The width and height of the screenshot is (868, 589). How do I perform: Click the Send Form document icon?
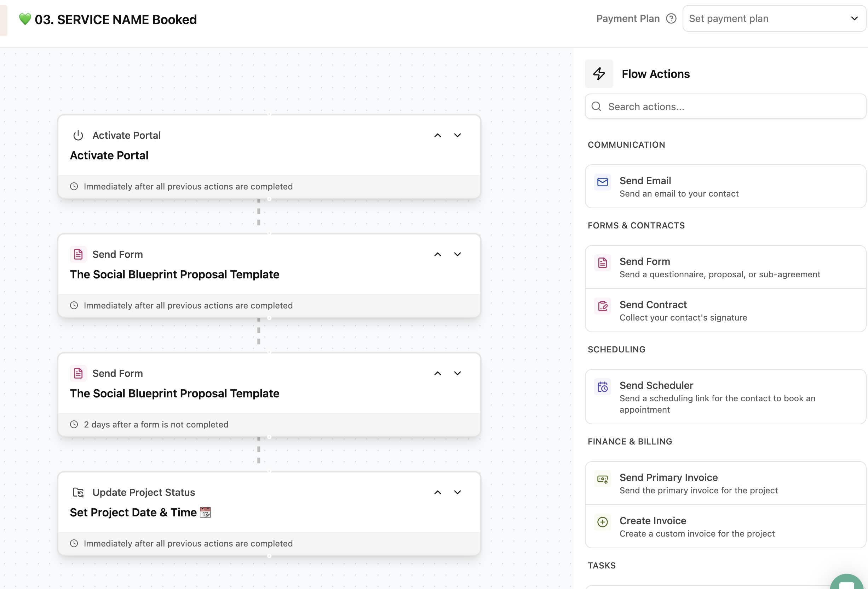point(602,263)
